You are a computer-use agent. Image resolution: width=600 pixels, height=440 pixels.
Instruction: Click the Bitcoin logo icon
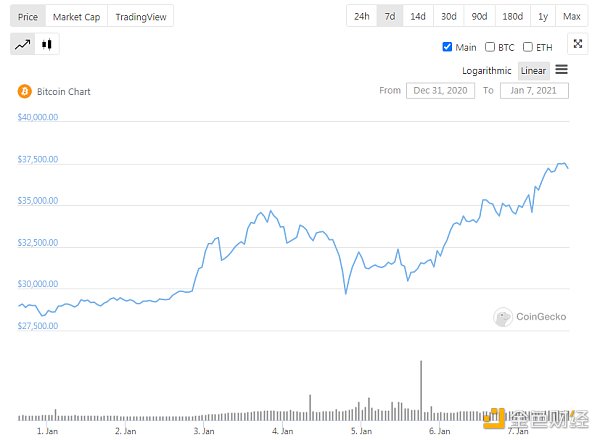tap(24, 91)
